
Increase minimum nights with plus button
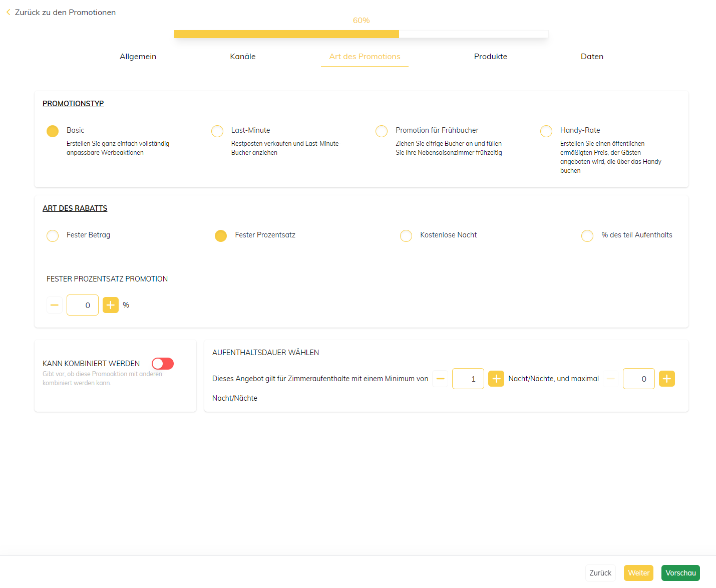click(496, 379)
